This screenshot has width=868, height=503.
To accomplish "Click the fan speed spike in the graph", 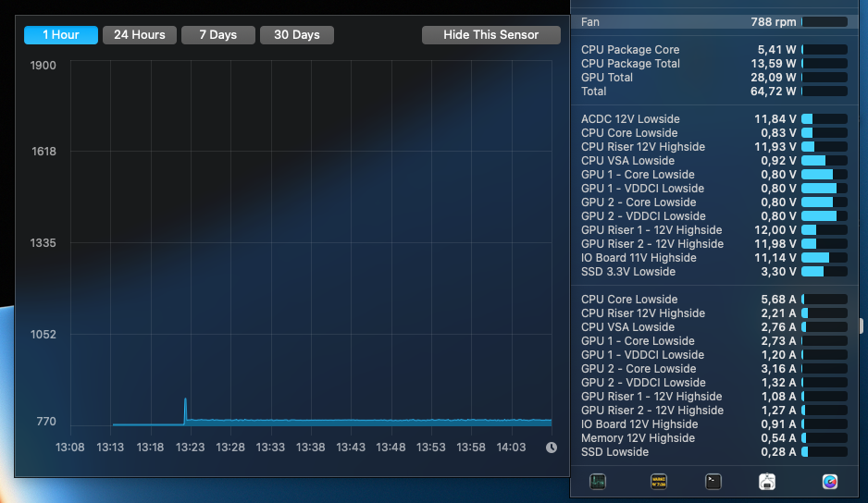I will click(x=185, y=410).
